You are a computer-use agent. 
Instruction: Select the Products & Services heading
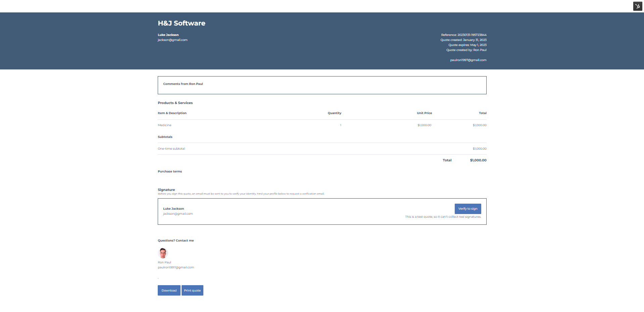coord(175,103)
